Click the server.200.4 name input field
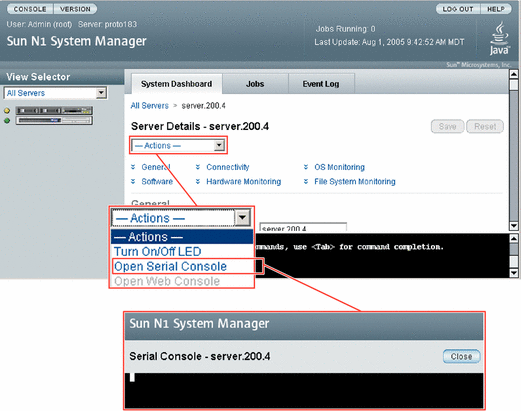This screenshot has height=411, width=521. [x=303, y=227]
